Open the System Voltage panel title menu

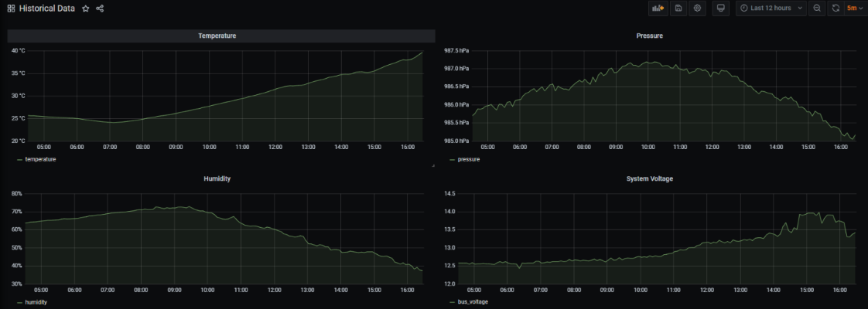[650, 179]
